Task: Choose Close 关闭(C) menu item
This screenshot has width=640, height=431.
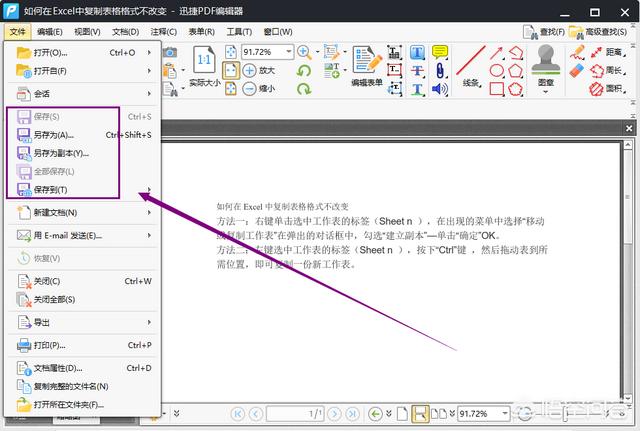Action: coord(83,281)
